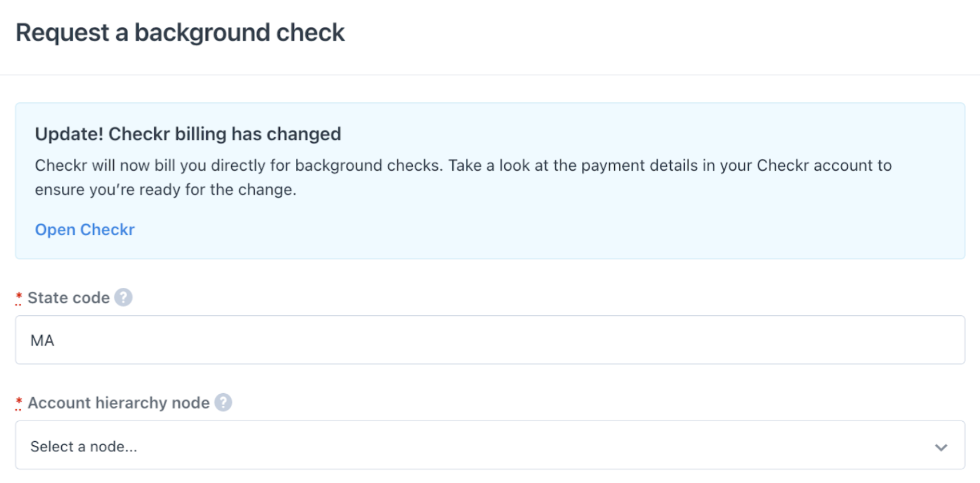
Task: Click the 'State code' field label
Action: point(69,298)
